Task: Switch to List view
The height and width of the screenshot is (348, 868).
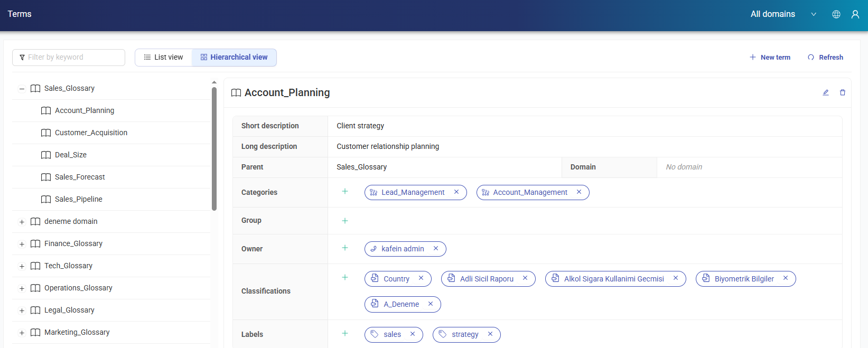Action: click(163, 57)
